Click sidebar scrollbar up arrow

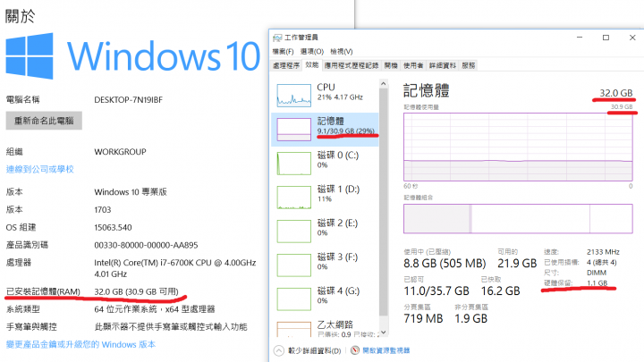tap(383, 84)
